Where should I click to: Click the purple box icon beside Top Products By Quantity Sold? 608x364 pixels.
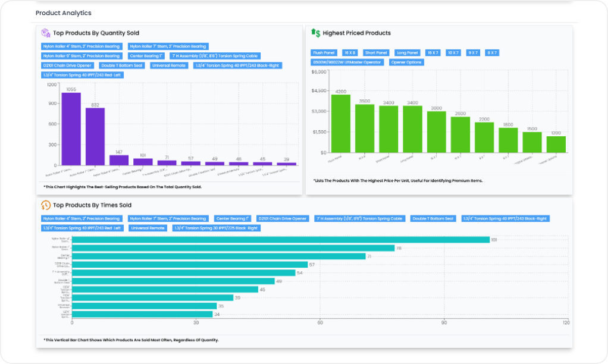point(45,33)
